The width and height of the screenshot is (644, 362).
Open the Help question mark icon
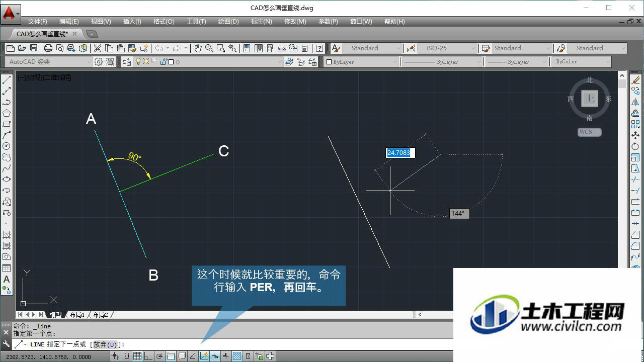click(319, 48)
